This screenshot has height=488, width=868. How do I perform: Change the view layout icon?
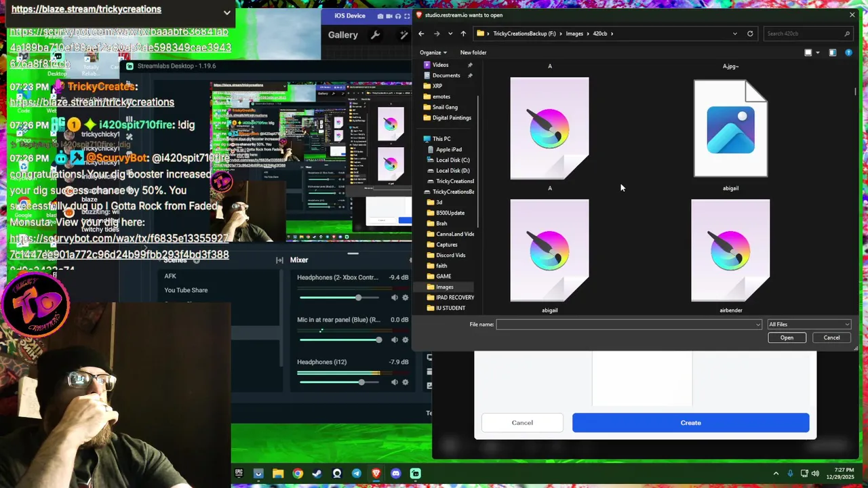(808, 52)
